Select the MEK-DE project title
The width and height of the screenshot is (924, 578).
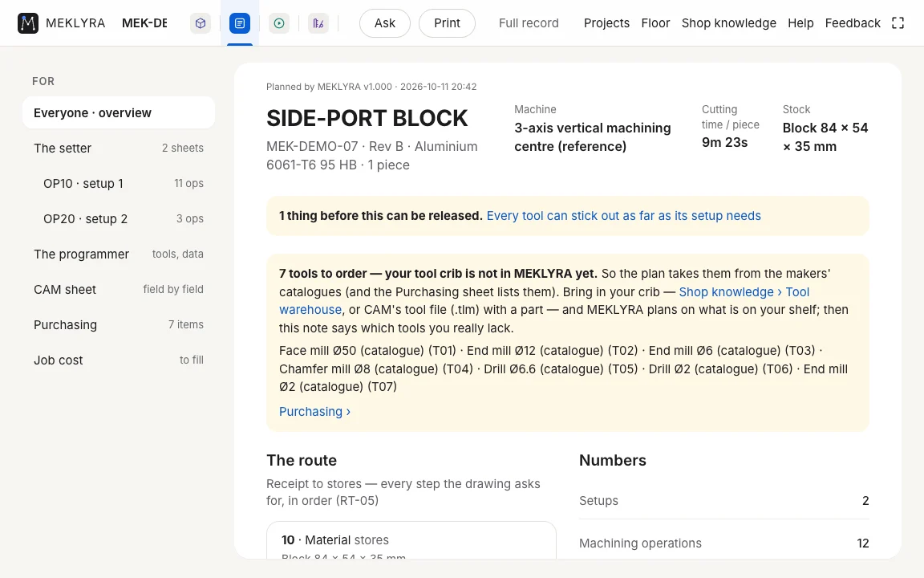(x=144, y=23)
